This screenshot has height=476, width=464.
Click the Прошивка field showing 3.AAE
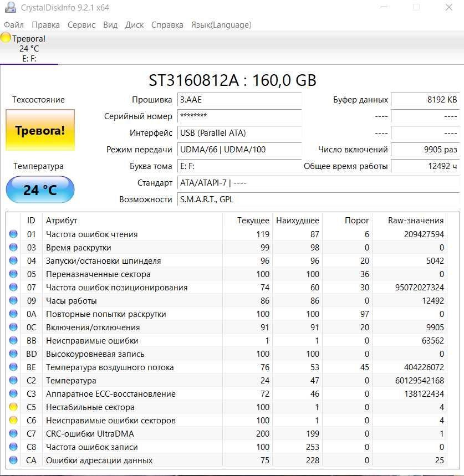coord(239,100)
